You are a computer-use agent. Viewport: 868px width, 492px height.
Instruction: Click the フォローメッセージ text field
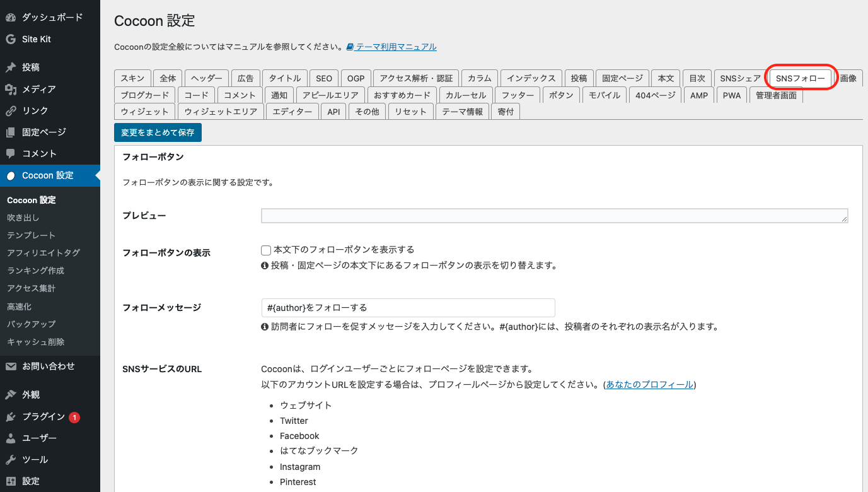coord(408,308)
